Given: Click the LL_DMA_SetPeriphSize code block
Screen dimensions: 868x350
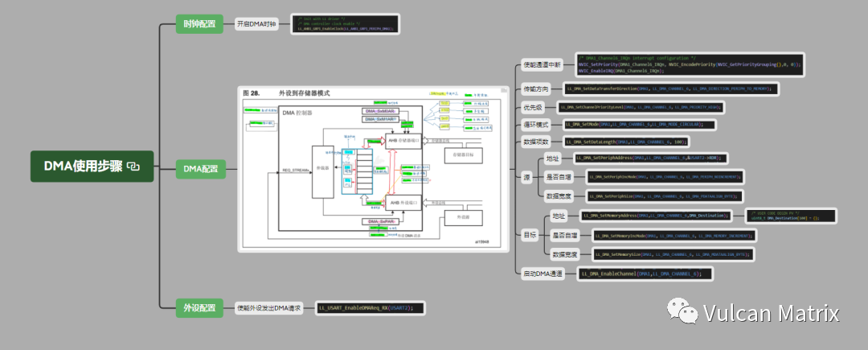Looking at the screenshot, I should point(665,196).
